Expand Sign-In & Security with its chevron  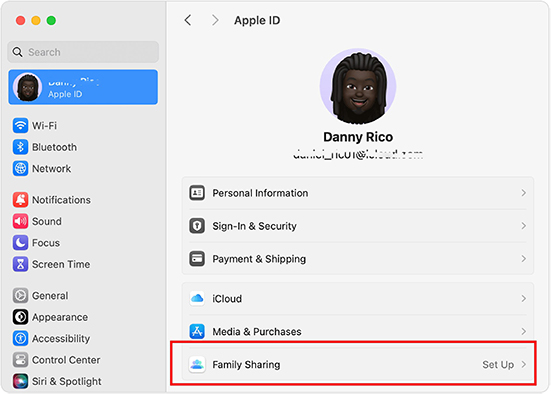524,226
